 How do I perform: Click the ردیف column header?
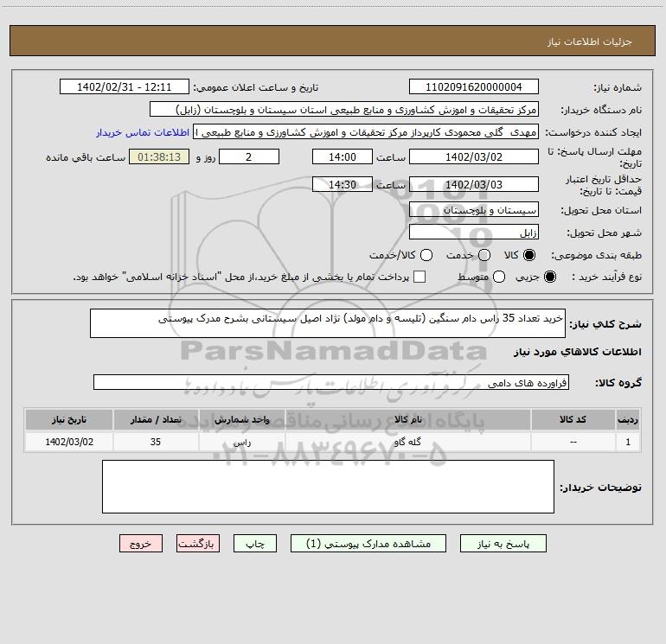point(628,419)
